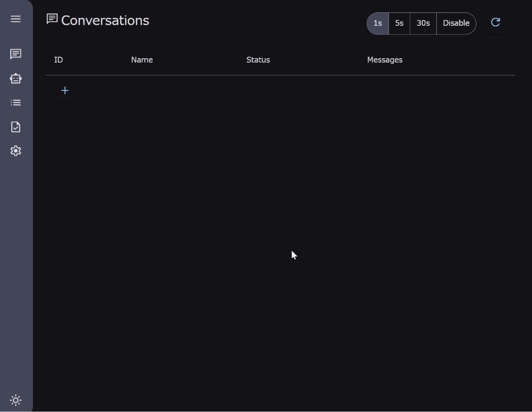Click the ID column header

(59, 60)
